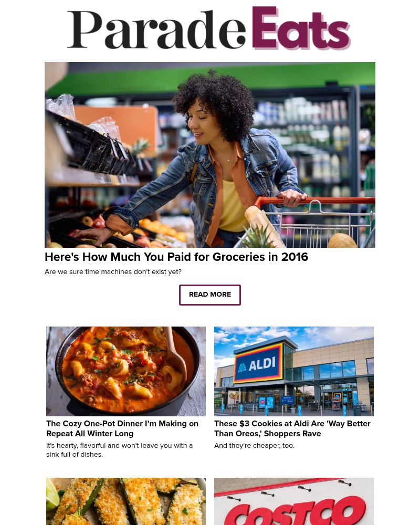The image size is (420, 525).
Task: Open the Aldi storefront photo
Action: pyautogui.click(x=294, y=371)
